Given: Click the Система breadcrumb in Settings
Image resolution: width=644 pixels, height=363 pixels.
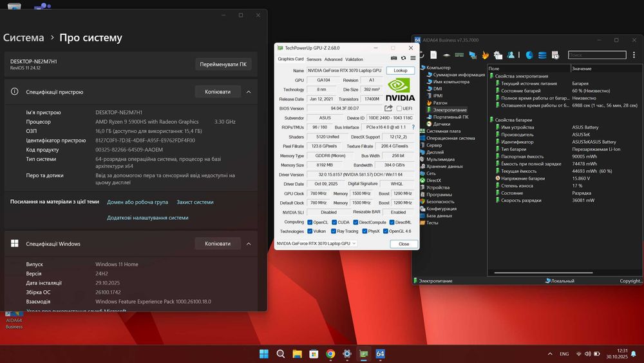Looking at the screenshot, I should (x=23, y=37).
